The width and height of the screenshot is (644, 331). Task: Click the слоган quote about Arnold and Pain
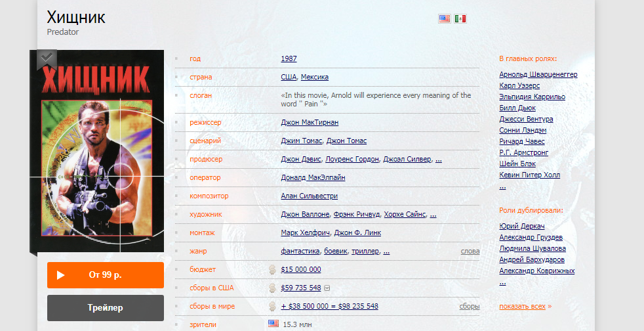coord(376,100)
